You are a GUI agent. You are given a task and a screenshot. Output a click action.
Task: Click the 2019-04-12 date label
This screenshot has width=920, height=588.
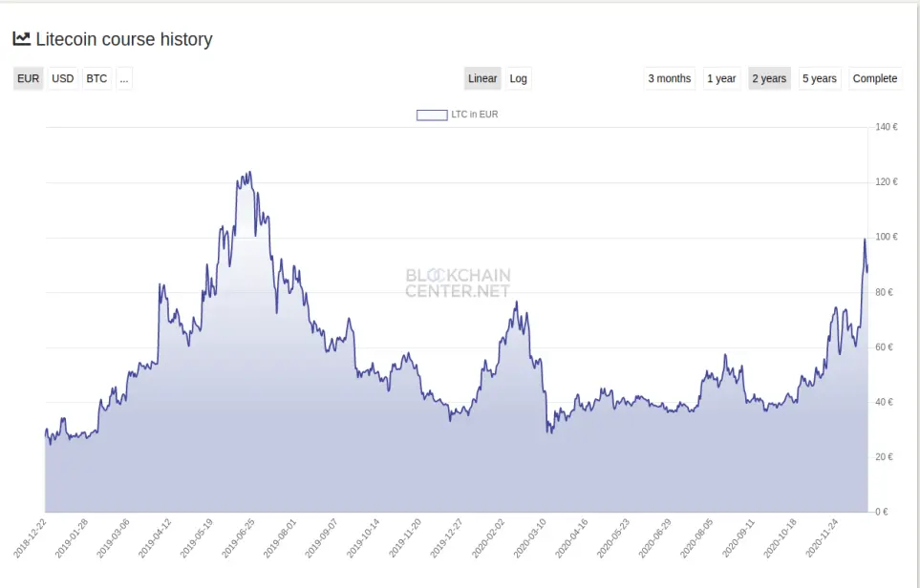tap(155, 538)
